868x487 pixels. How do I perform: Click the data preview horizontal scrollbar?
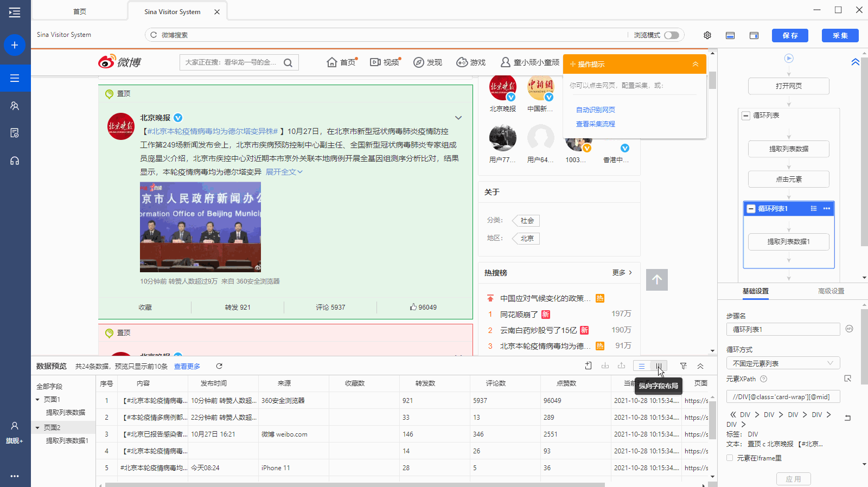[x=355, y=485]
